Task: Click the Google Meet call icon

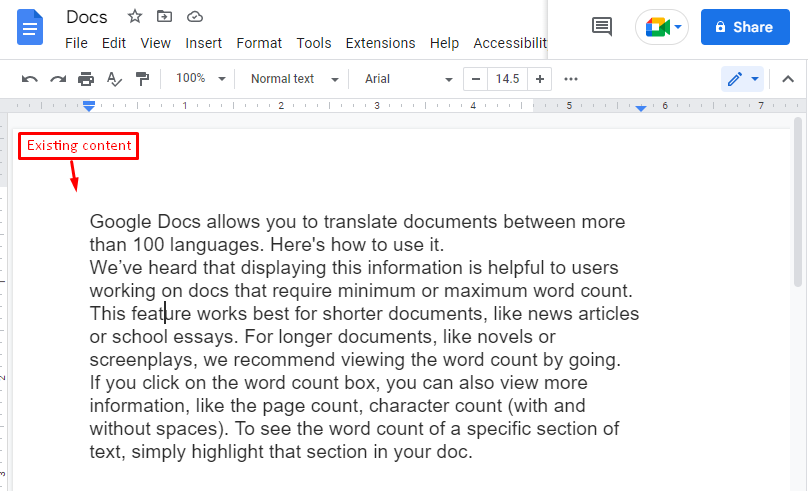Action: tap(657, 27)
